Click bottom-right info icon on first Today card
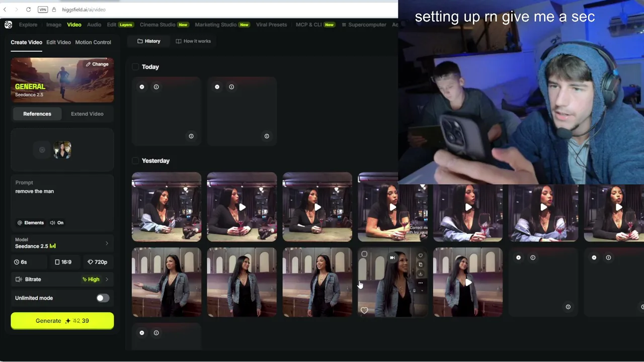This screenshot has height=362, width=644. [191, 136]
